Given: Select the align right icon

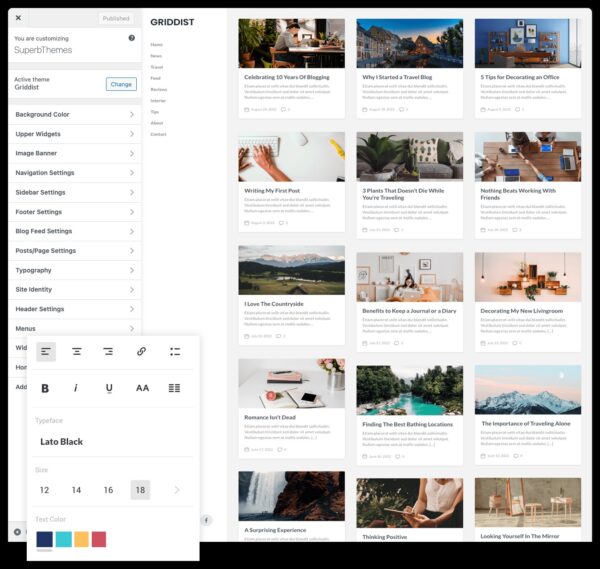Looking at the screenshot, I should [108, 352].
